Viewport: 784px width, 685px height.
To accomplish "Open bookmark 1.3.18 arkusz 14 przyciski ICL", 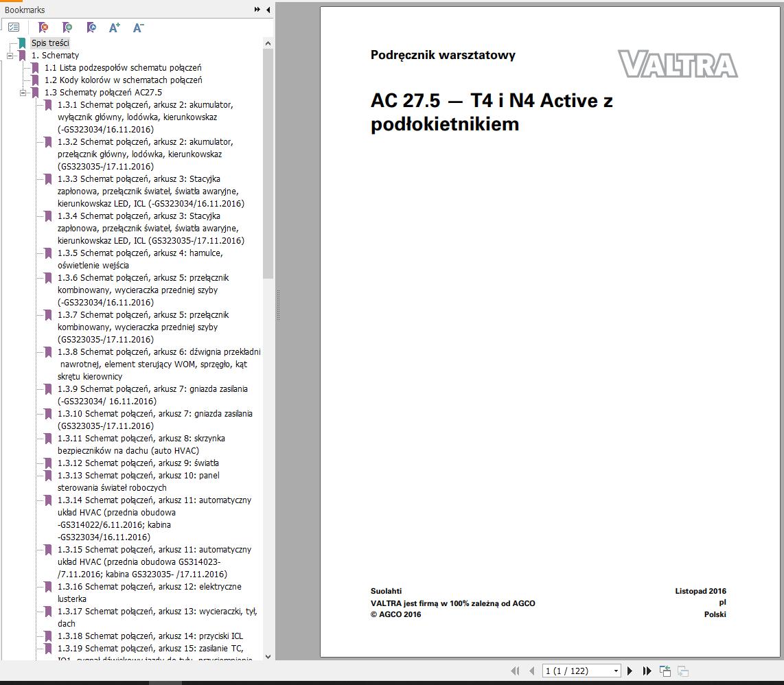I will coord(150,636).
